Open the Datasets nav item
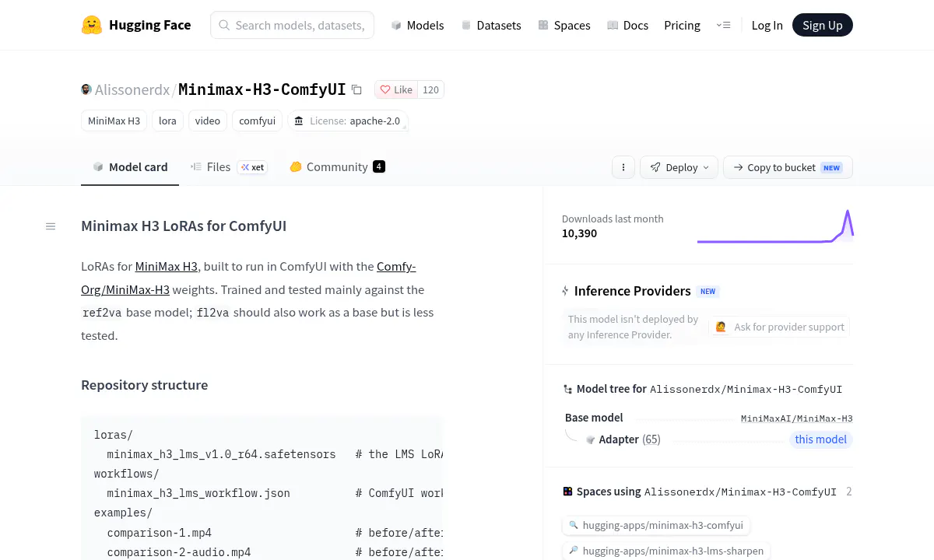Image resolution: width=934 pixels, height=560 pixels. pyautogui.click(x=490, y=25)
